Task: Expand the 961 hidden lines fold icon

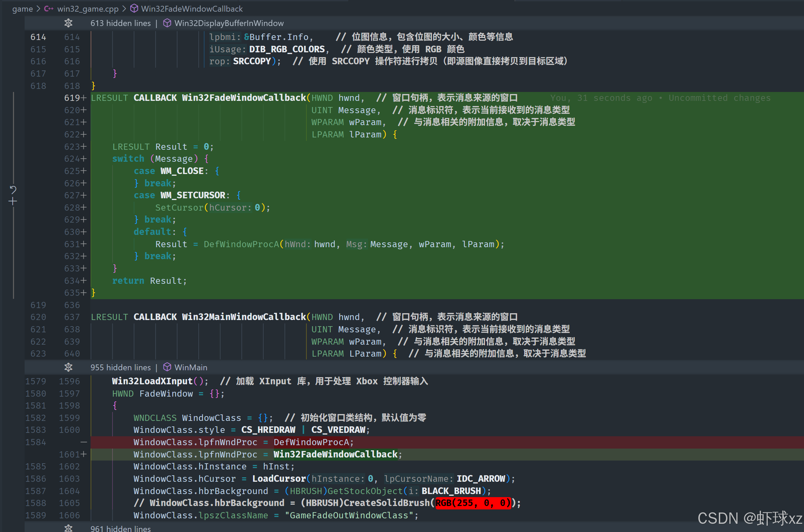Action: pos(68,528)
